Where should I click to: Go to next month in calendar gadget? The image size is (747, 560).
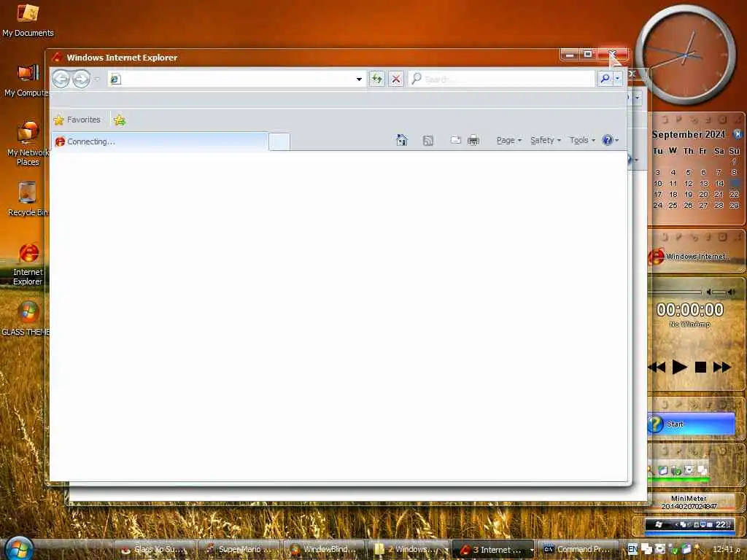[737, 135]
